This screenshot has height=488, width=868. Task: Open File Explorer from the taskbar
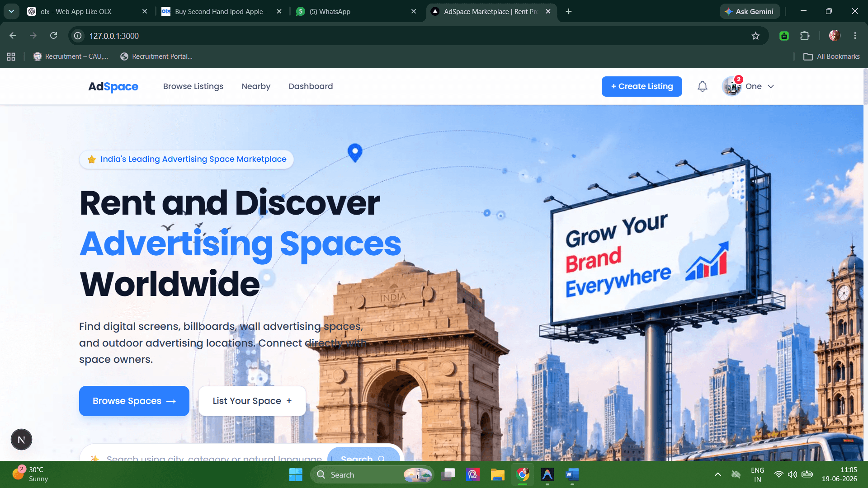[x=497, y=474]
